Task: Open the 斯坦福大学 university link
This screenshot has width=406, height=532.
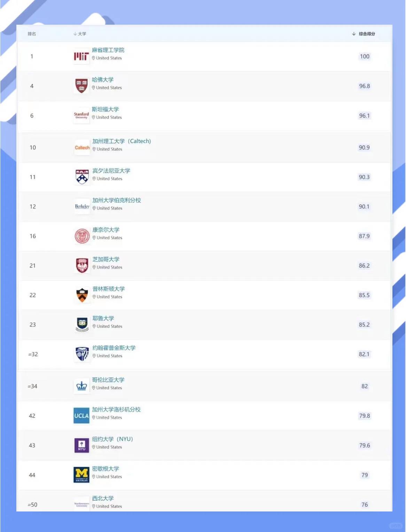Action: [106, 109]
